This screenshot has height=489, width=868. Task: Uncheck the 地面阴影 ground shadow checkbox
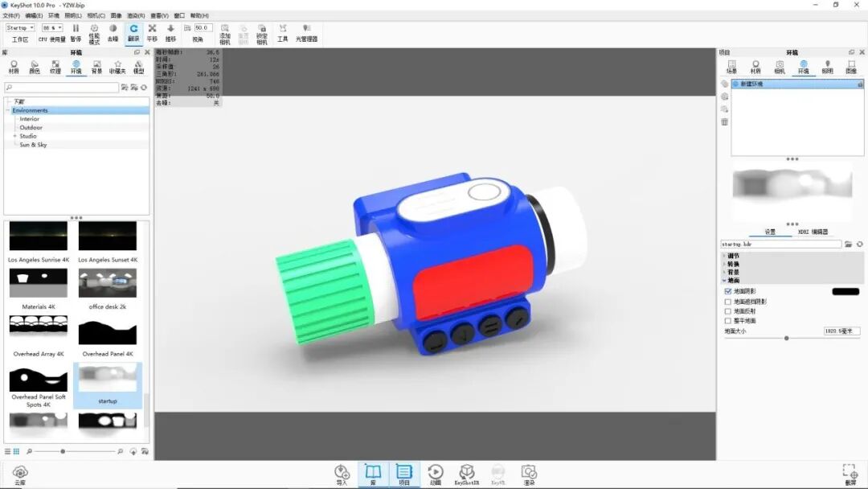tap(728, 291)
